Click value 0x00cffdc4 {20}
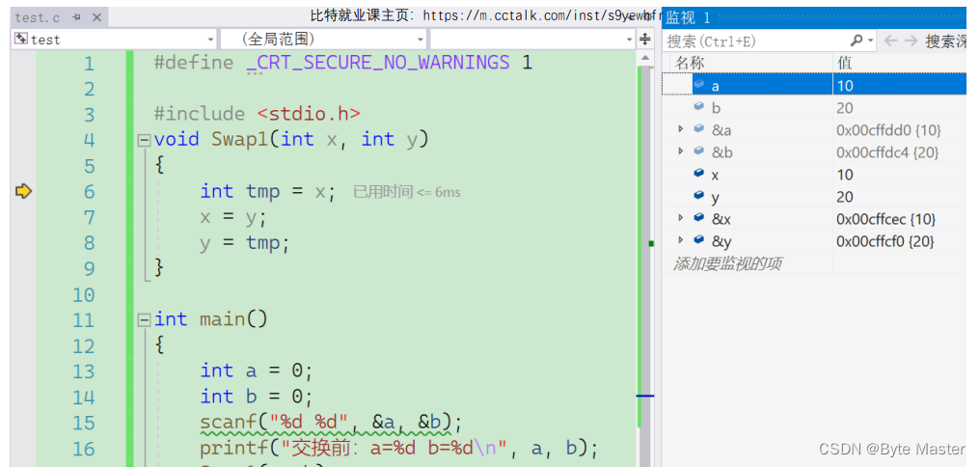980x467 pixels. (x=887, y=152)
